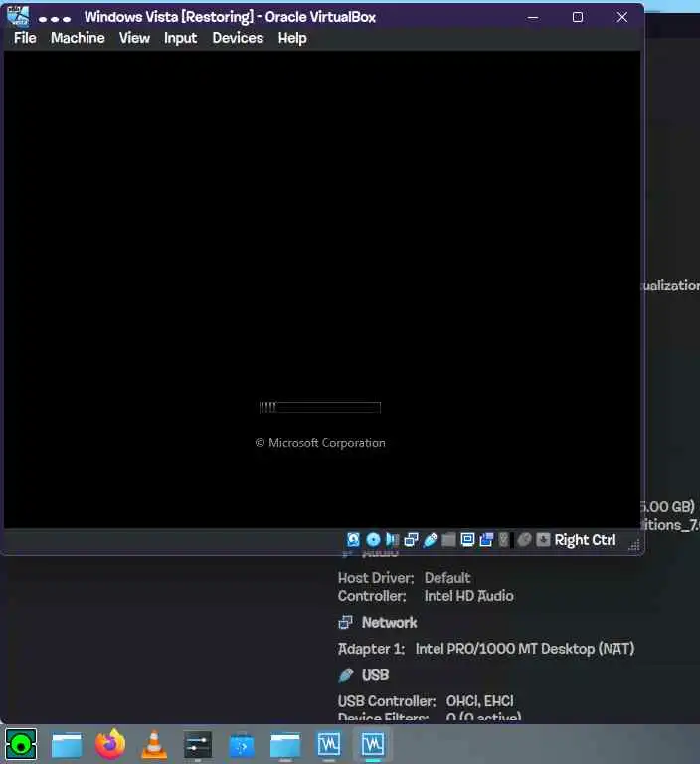Click inside the Vista guest display area

(322, 289)
